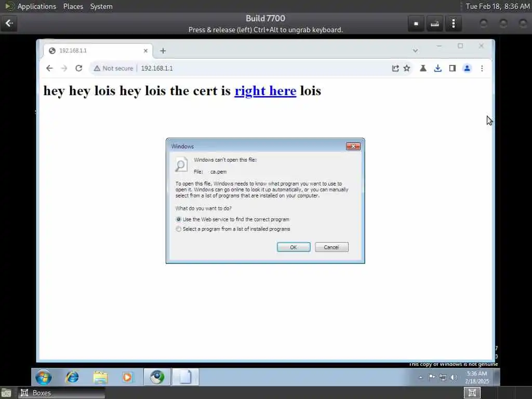The width and height of the screenshot is (532, 399).
Task: Open keyboard shortcuts button in Boxes header
Action: pos(435,23)
